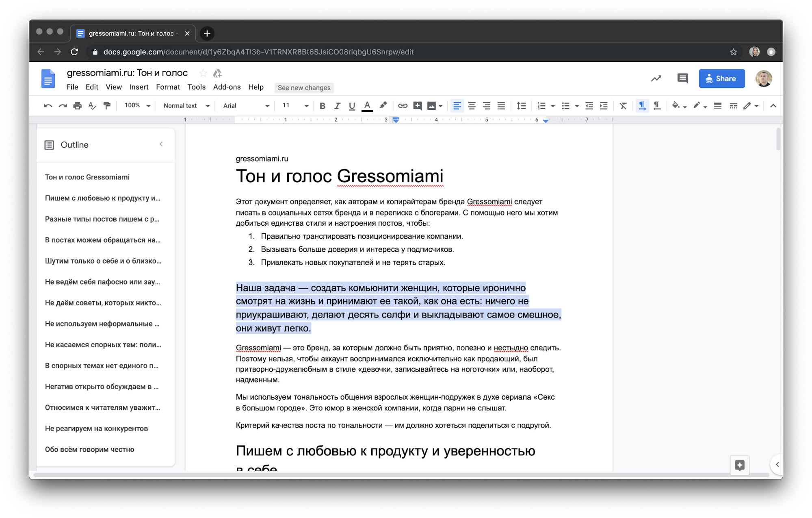Viewport: 812px width, 518px height.
Task: Toggle right alignment
Action: (x=486, y=106)
